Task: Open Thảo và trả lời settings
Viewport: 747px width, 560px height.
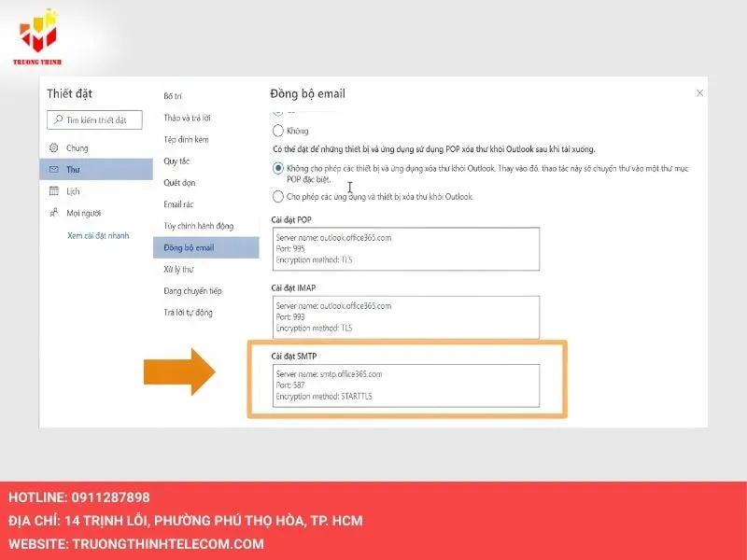Action: point(190,118)
